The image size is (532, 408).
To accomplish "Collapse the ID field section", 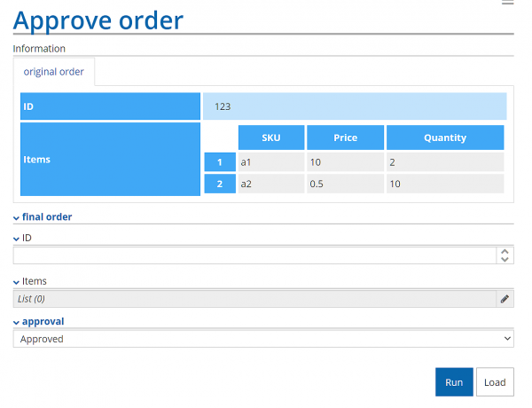I will tap(17, 239).
